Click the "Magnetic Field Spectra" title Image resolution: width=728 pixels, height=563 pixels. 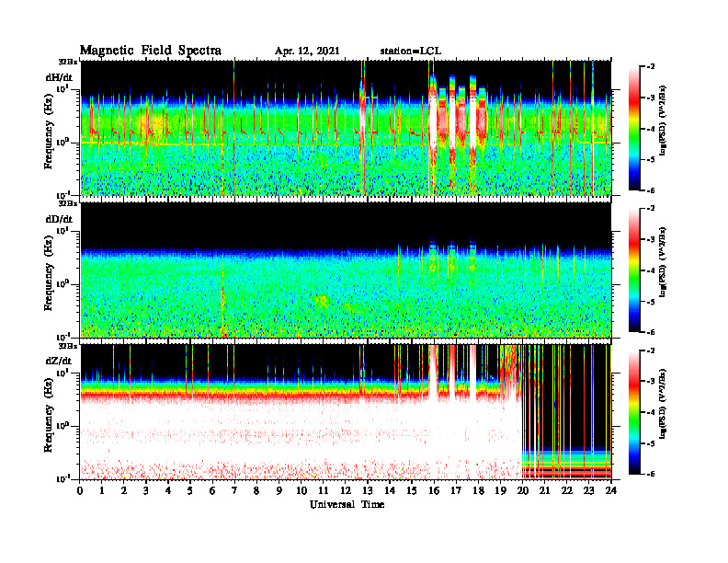(151, 51)
